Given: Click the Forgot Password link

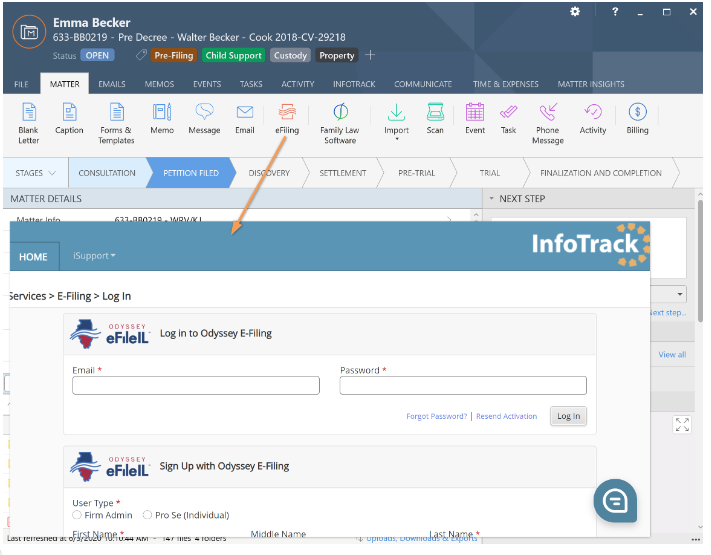Looking at the screenshot, I should 436,416.
